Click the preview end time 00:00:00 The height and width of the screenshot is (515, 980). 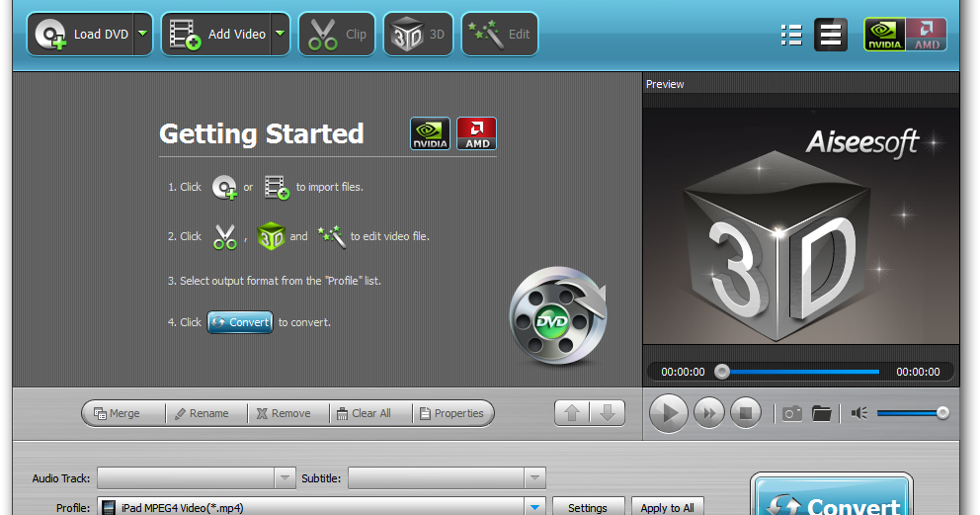coord(918,372)
